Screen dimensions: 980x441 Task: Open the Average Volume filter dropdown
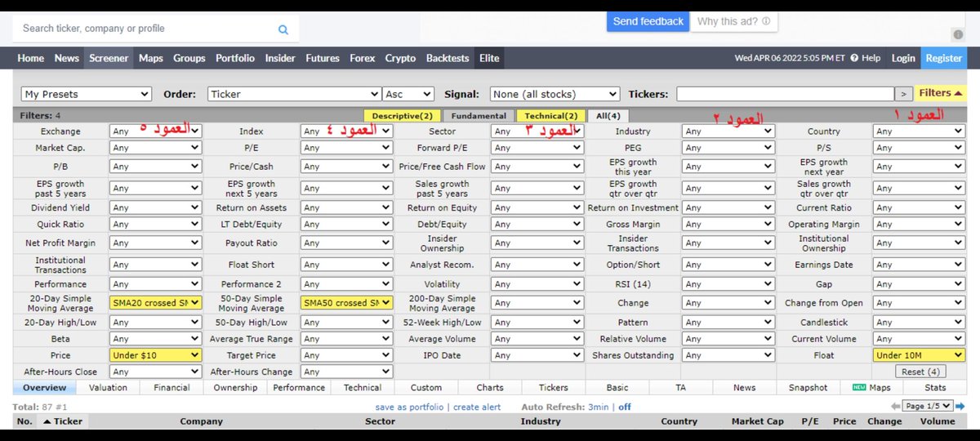[x=537, y=339]
